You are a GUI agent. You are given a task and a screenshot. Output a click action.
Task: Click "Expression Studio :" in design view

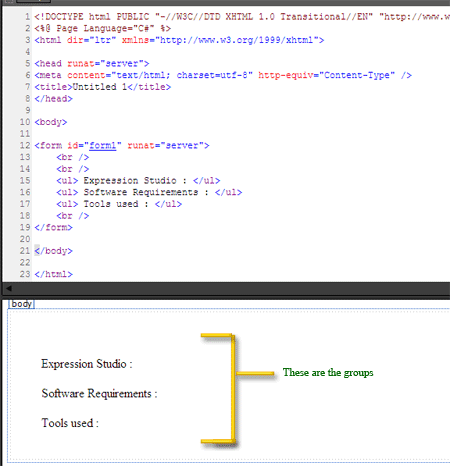click(x=87, y=364)
